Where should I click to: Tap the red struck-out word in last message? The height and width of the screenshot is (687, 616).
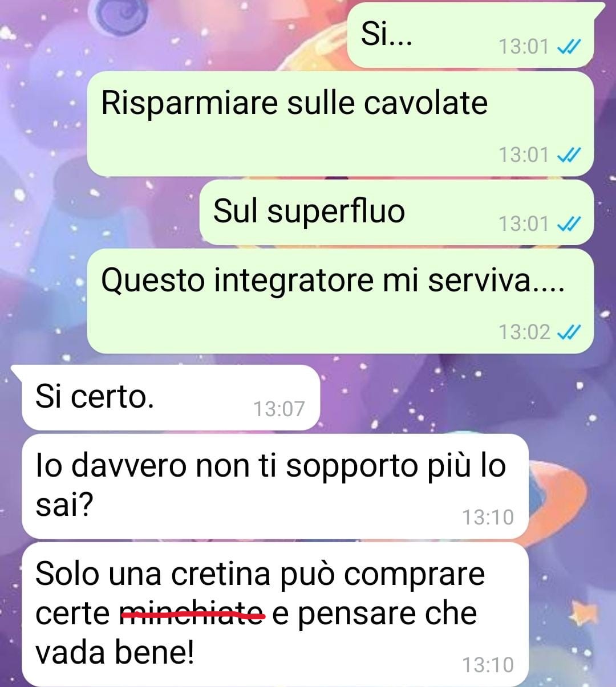click(x=193, y=615)
